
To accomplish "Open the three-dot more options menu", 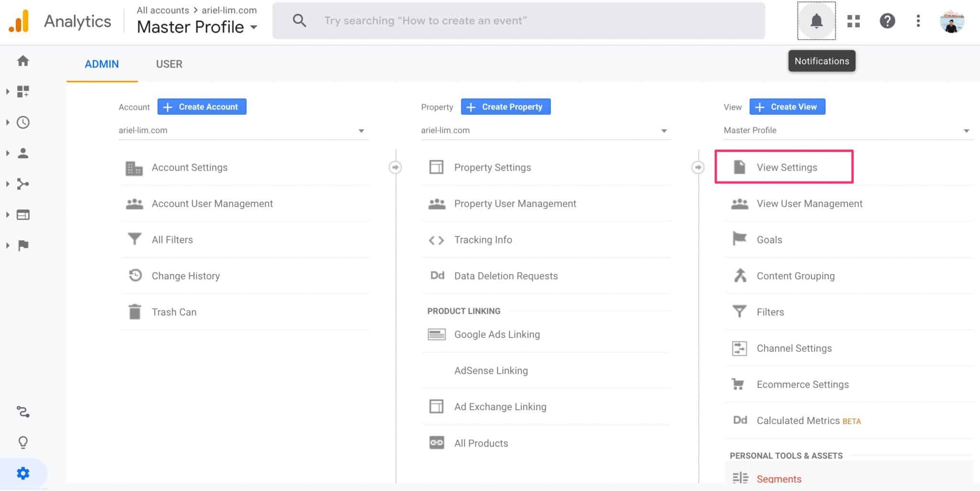I will 918,21.
